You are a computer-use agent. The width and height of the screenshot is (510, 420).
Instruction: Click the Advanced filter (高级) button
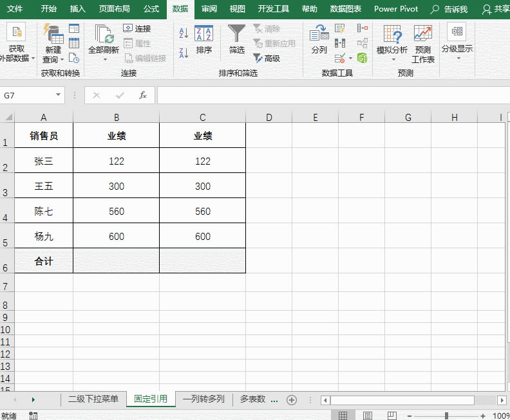click(x=267, y=58)
